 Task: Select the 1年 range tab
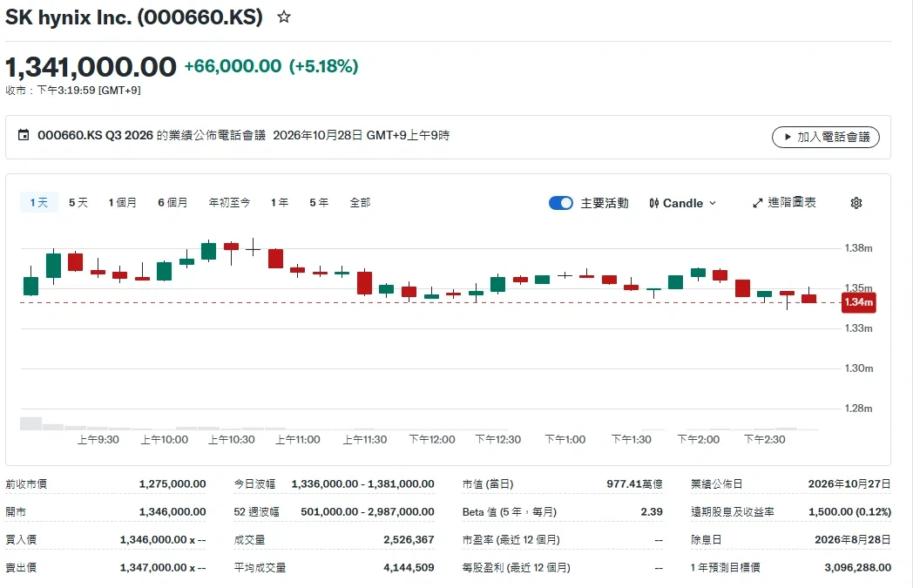coord(280,203)
